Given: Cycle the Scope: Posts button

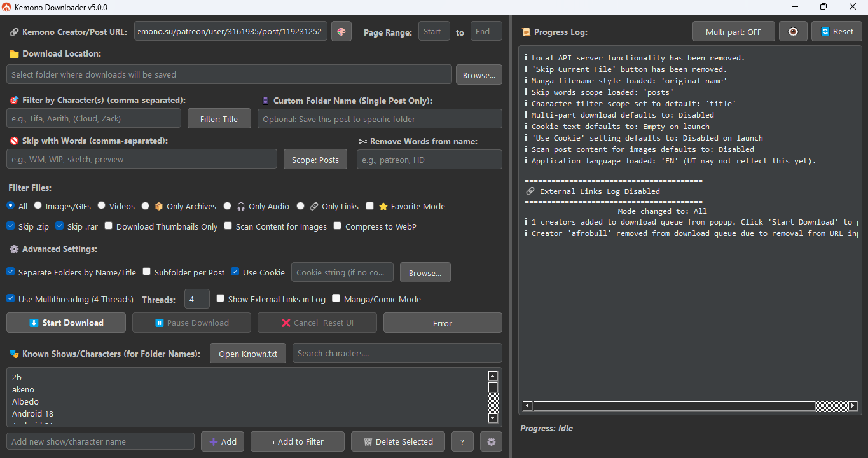Looking at the screenshot, I should pos(315,160).
